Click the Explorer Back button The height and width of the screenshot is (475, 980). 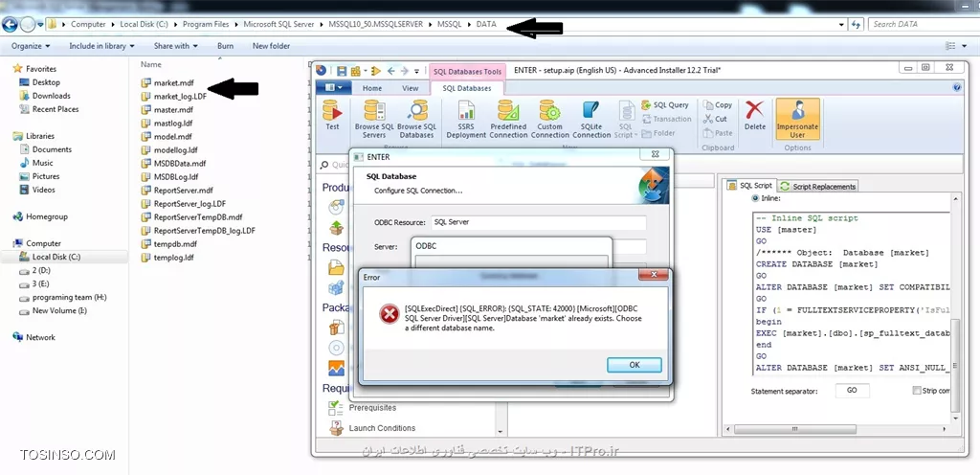(x=10, y=24)
